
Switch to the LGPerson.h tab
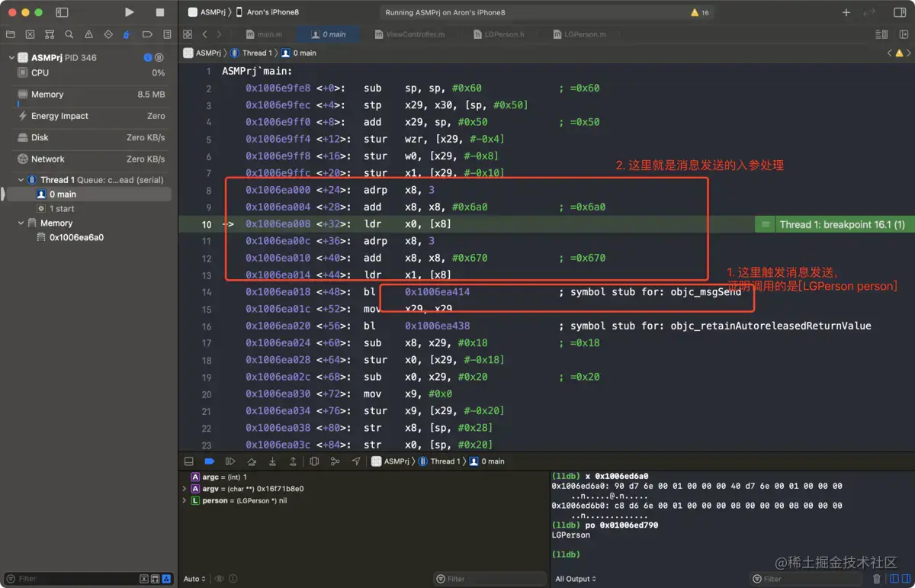pyautogui.click(x=499, y=34)
